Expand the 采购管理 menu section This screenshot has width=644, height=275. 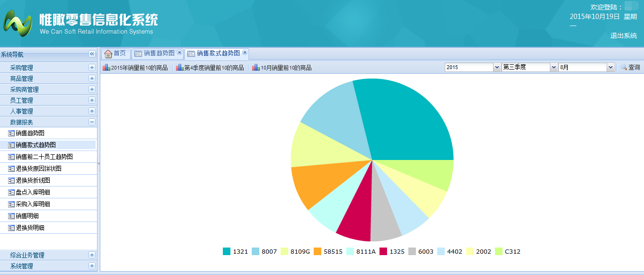92,68
